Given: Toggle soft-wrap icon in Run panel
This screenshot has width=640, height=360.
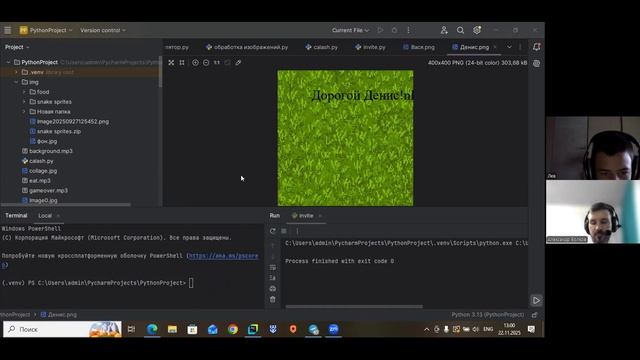Looking at the screenshot, I should (x=273, y=267).
